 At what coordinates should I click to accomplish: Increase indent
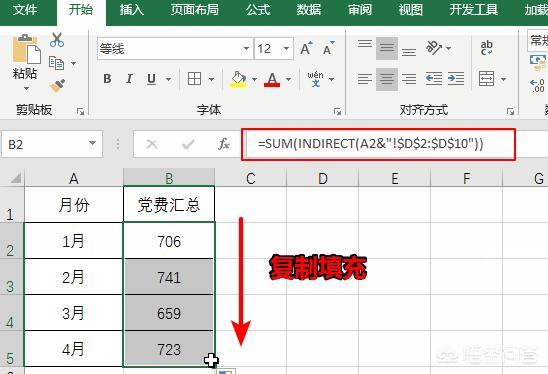456,79
